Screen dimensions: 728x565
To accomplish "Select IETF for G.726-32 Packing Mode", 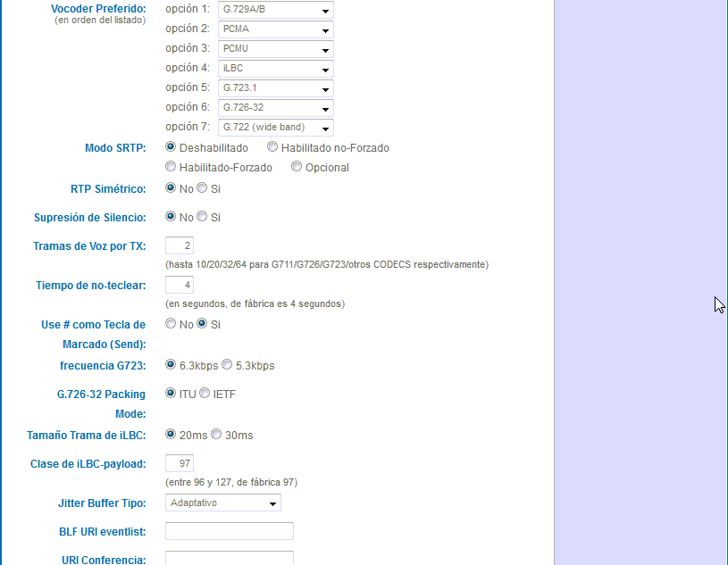I will pos(205,393).
